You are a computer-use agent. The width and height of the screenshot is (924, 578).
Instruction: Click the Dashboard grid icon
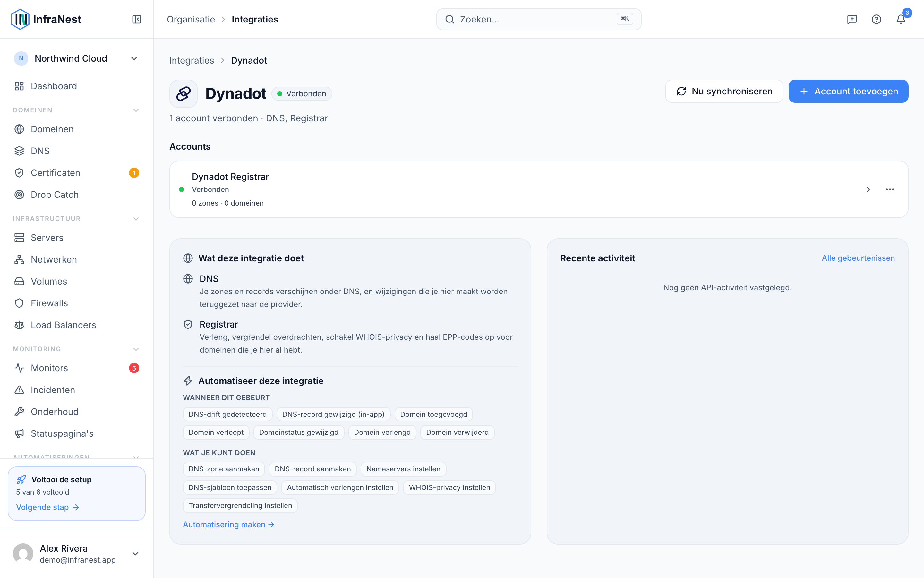(19, 86)
